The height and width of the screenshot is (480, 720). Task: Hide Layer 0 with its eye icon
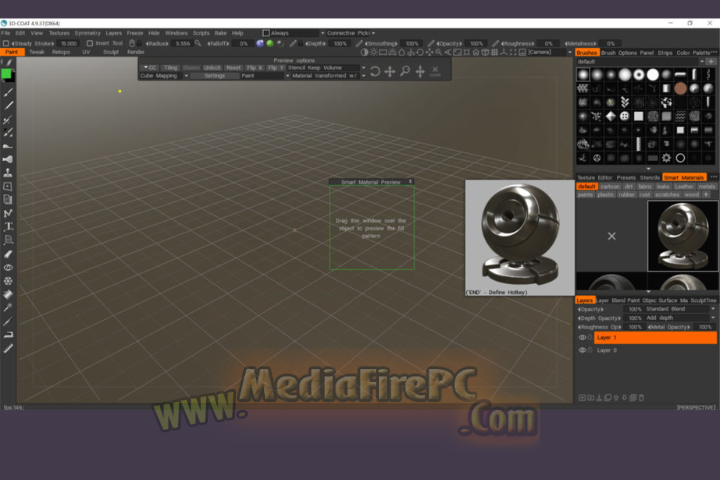(x=582, y=350)
